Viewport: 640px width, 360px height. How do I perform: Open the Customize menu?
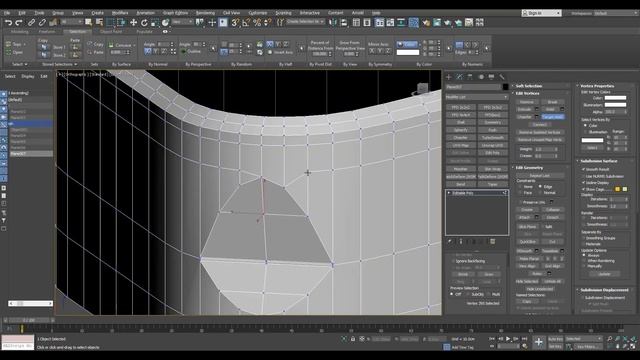(x=258, y=13)
